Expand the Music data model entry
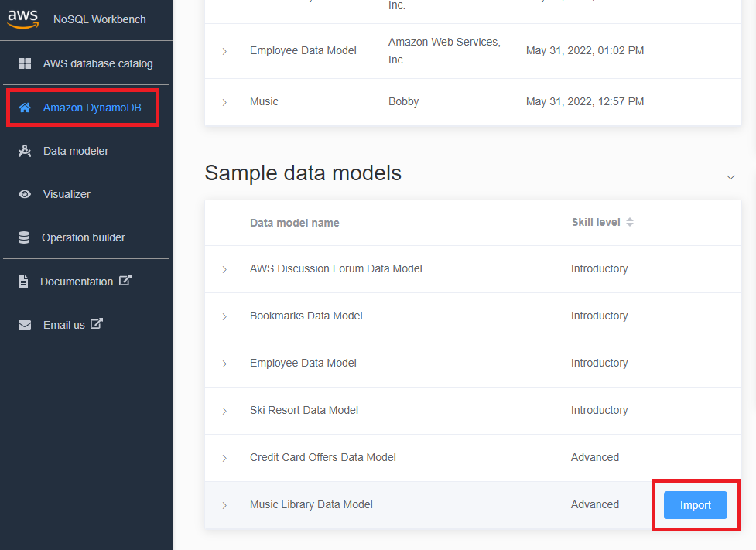The height and width of the screenshot is (550, 756). tap(224, 101)
